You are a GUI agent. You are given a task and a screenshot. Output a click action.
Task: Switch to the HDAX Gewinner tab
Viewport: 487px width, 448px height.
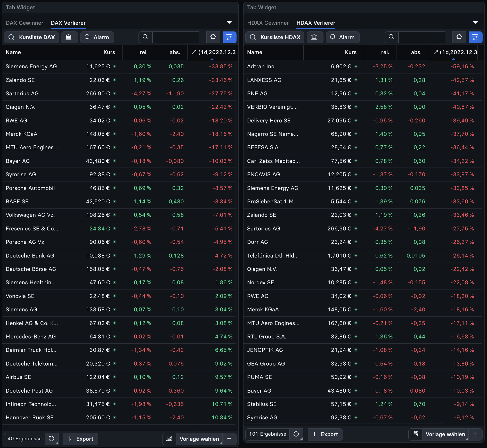pos(268,23)
